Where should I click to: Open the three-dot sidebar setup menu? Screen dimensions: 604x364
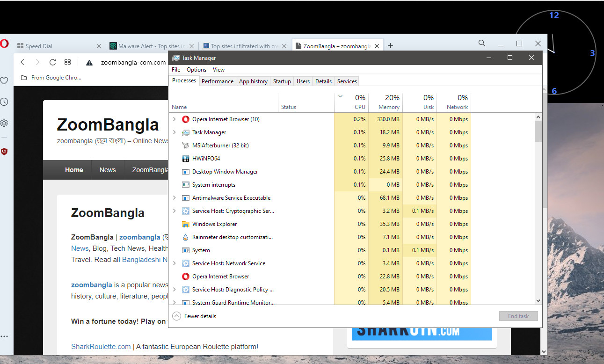[x=4, y=336]
